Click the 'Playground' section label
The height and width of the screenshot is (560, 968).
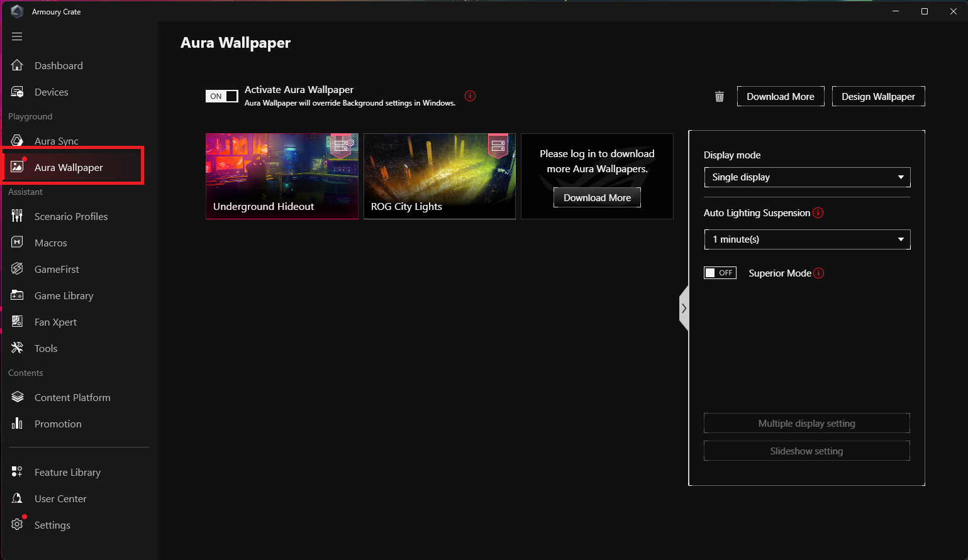click(x=30, y=116)
